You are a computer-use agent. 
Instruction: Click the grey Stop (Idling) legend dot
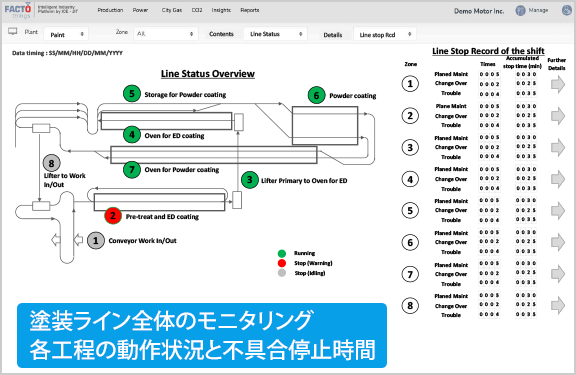coord(282,273)
